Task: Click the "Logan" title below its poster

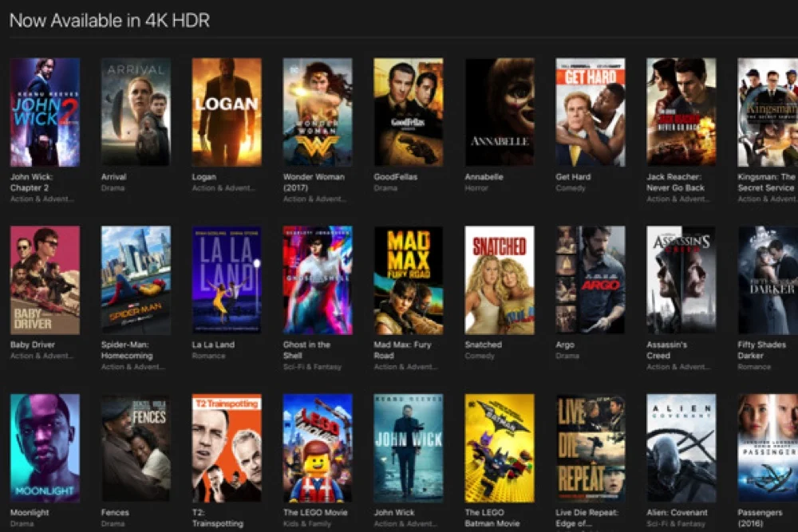Action: click(x=204, y=177)
